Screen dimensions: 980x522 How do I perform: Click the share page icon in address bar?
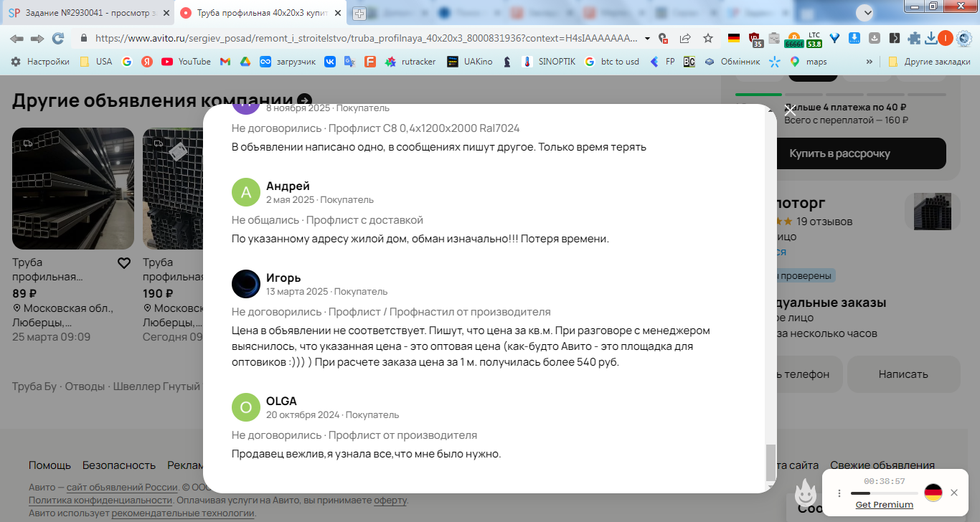click(685, 38)
